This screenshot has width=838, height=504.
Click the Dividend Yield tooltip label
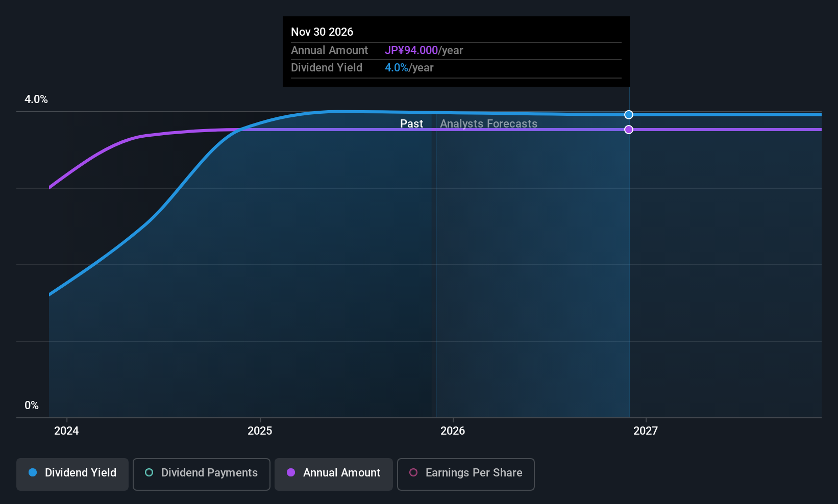(327, 68)
